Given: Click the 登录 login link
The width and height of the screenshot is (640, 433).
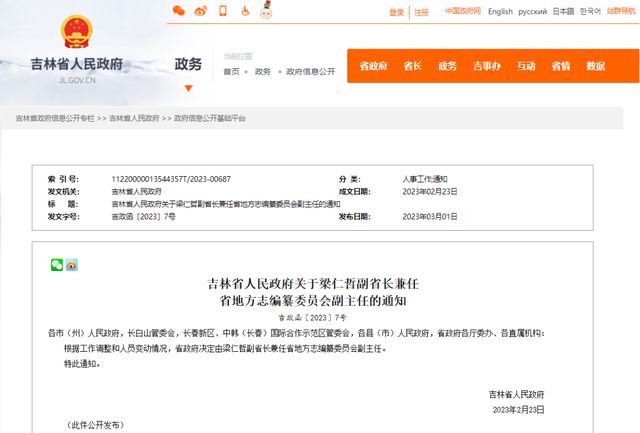Looking at the screenshot, I should (396, 12).
